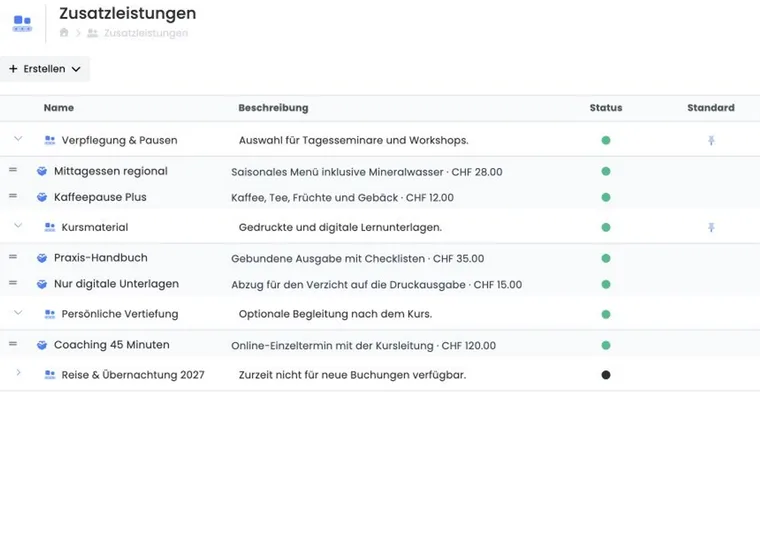Toggle status dot of Persönliche Vertiefung
760x548 pixels.
606,314
